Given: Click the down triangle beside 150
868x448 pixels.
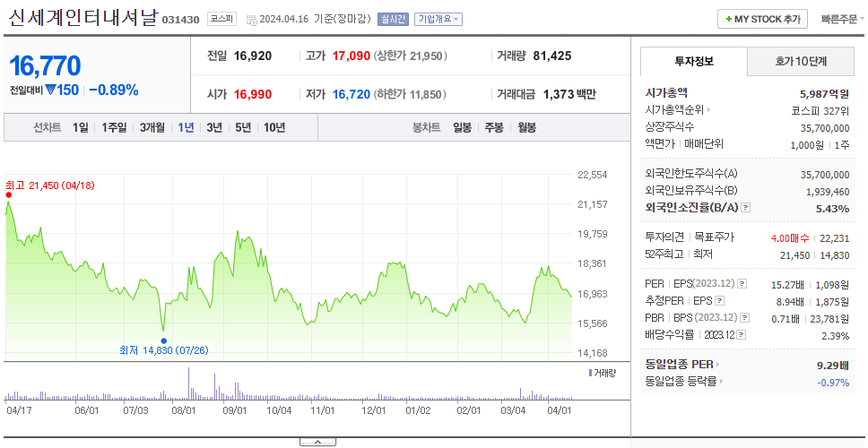Looking at the screenshot, I should 51,90.
